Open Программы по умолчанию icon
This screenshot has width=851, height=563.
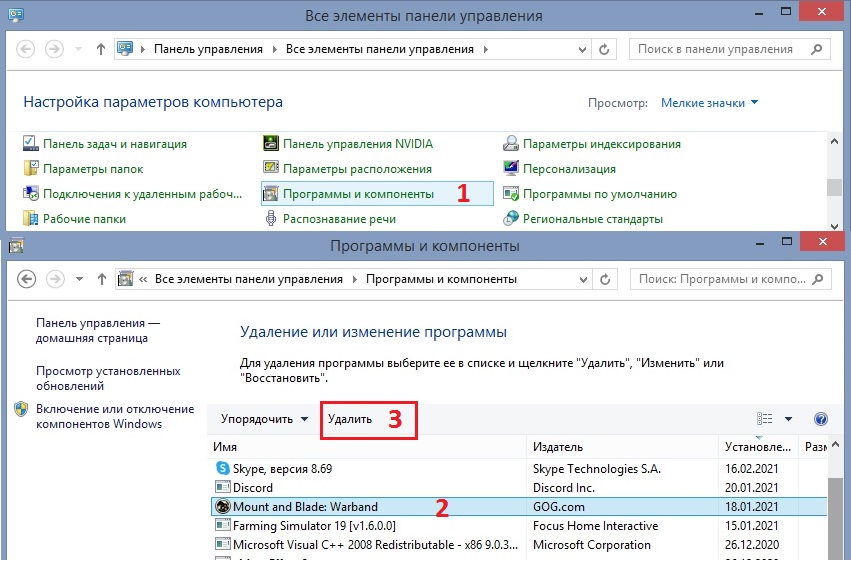[511, 194]
